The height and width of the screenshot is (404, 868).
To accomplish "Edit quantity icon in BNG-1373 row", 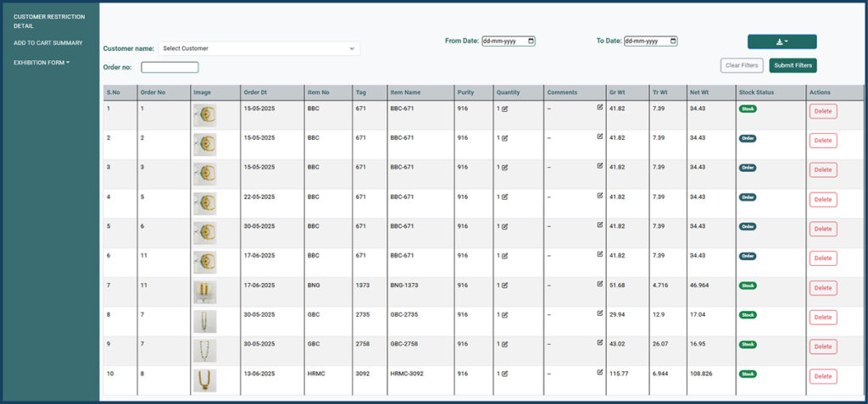I will tap(504, 285).
